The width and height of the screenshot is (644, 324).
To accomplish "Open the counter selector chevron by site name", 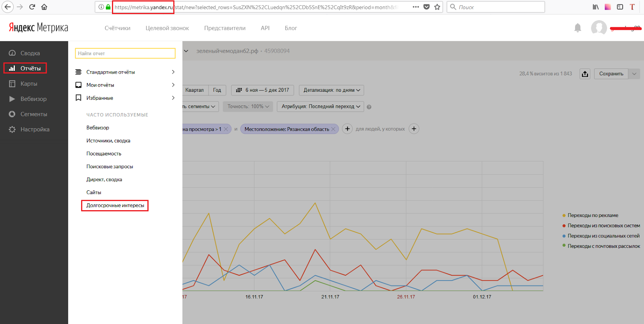I will pyautogui.click(x=186, y=51).
